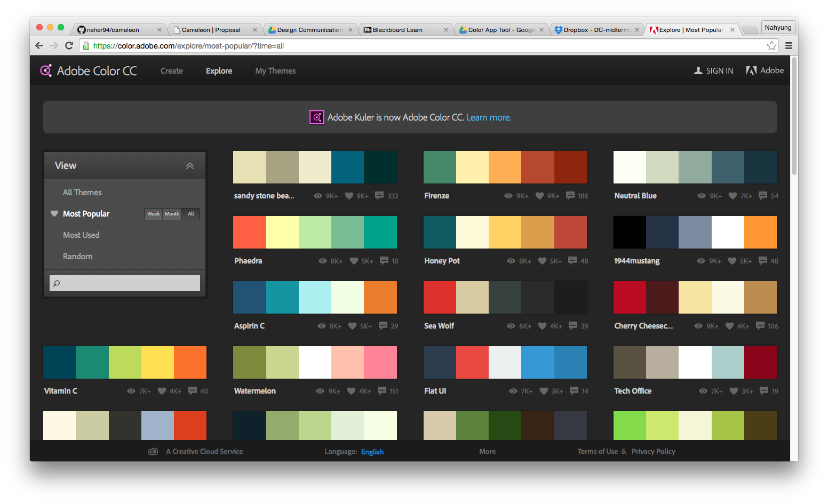Click the comment icon on Cherry Cheesecake theme
Screen dimensions: 828x504
(x=760, y=326)
